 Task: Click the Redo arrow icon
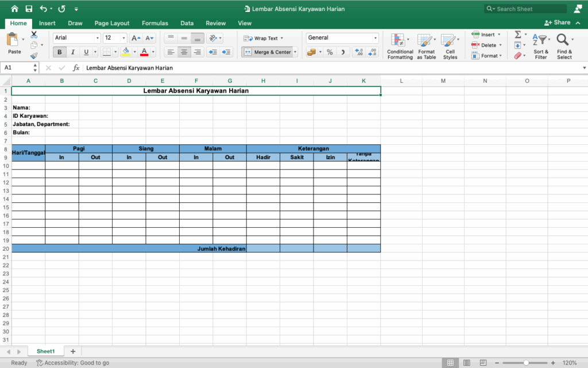click(x=62, y=9)
